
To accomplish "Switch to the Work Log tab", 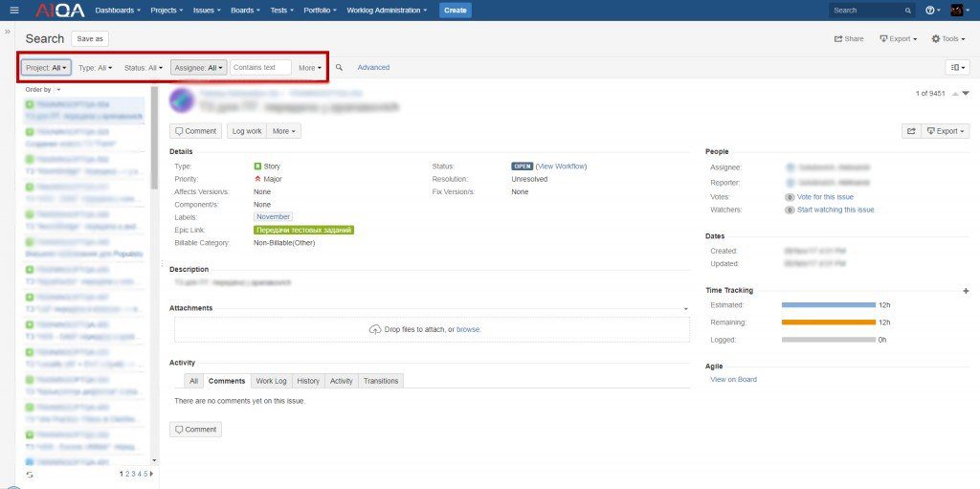I will pos(271,381).
